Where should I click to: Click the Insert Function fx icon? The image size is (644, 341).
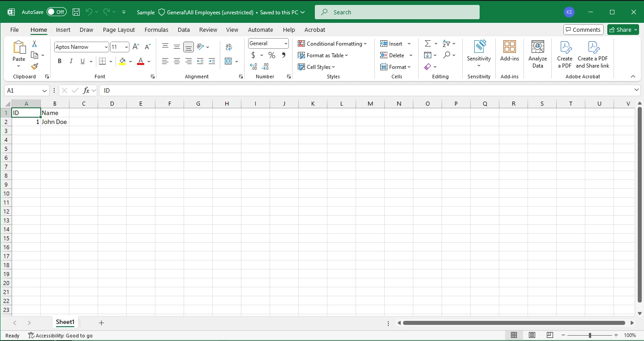86,90
